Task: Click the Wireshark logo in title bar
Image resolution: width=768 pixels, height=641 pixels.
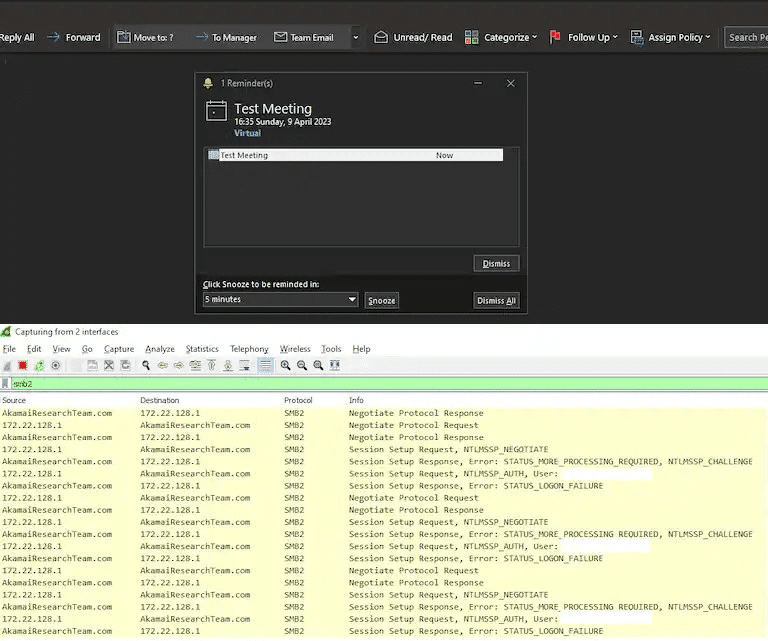Action: coord(6,332)
